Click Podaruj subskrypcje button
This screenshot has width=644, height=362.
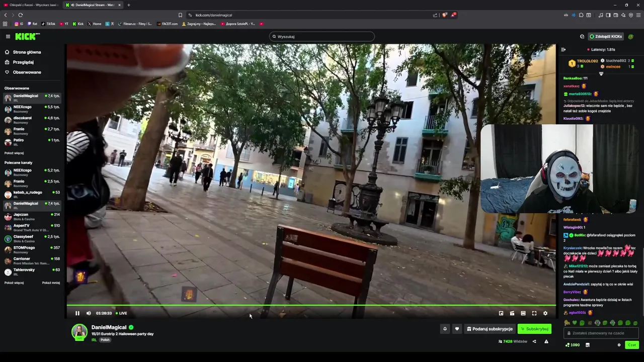tap(490, 329)
